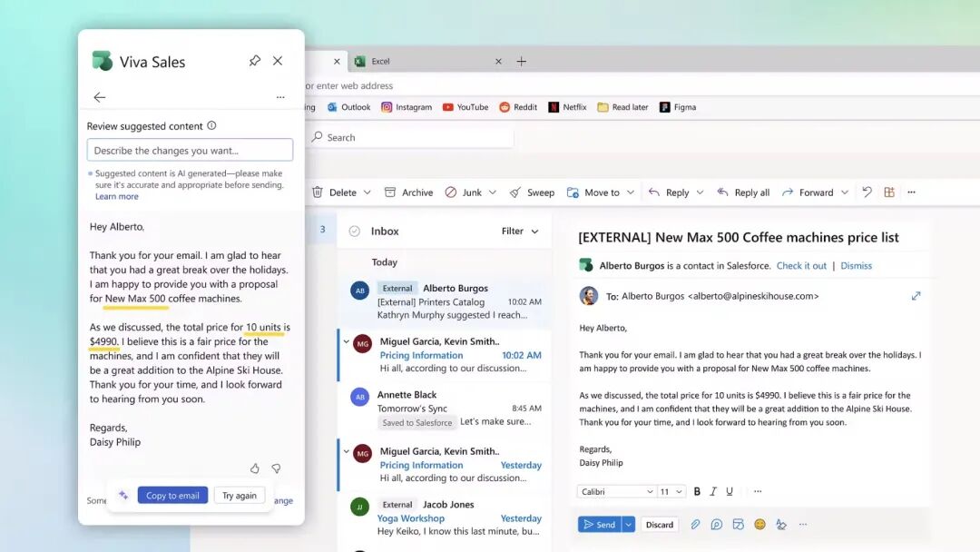Open toolbar more actions ellipsis

pos(911,192)
